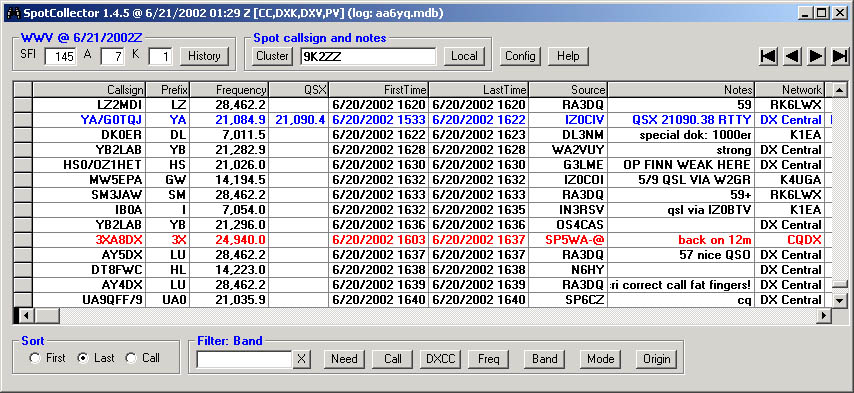
Task: Click the Notes column header
Action: pyautogui.click(x=681, y=89)
